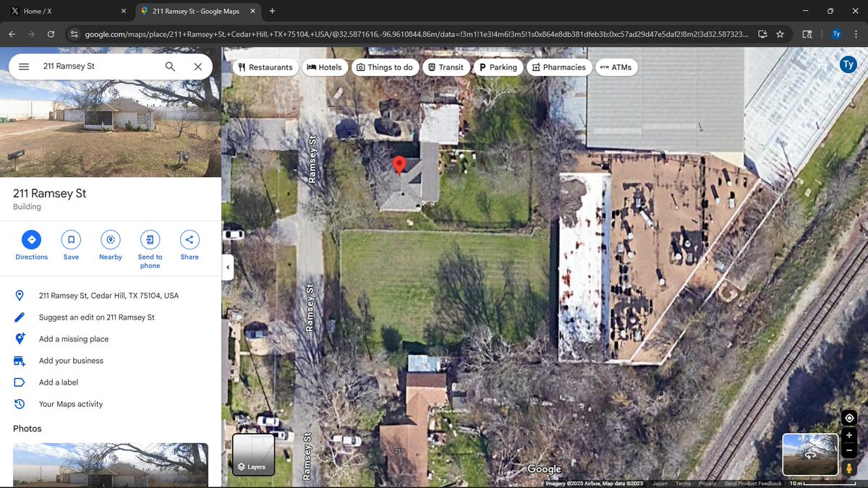Click Add your business
868x488 pixels.
click(111, 361)
